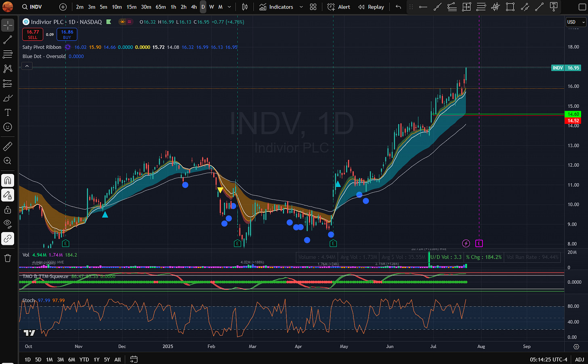Toggle lock all drawings
Image resolution: width=588 pixels, height=364 pixels.
point(8,210)
